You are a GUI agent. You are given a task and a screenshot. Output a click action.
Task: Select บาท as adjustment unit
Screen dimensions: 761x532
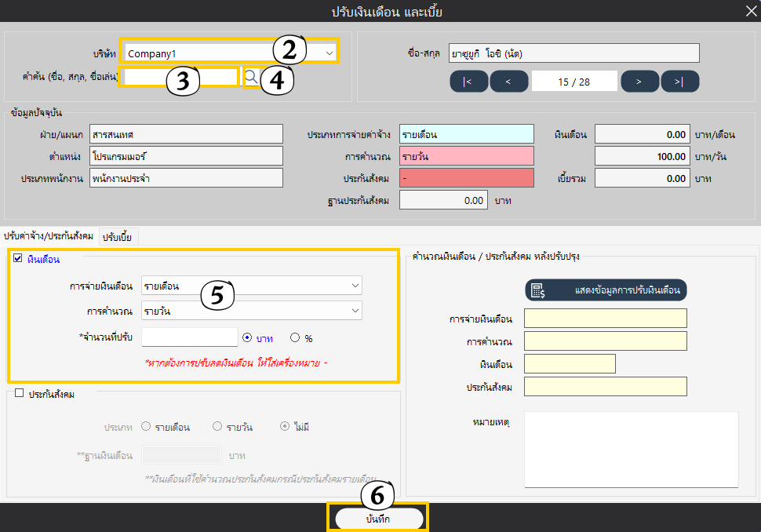247,338
